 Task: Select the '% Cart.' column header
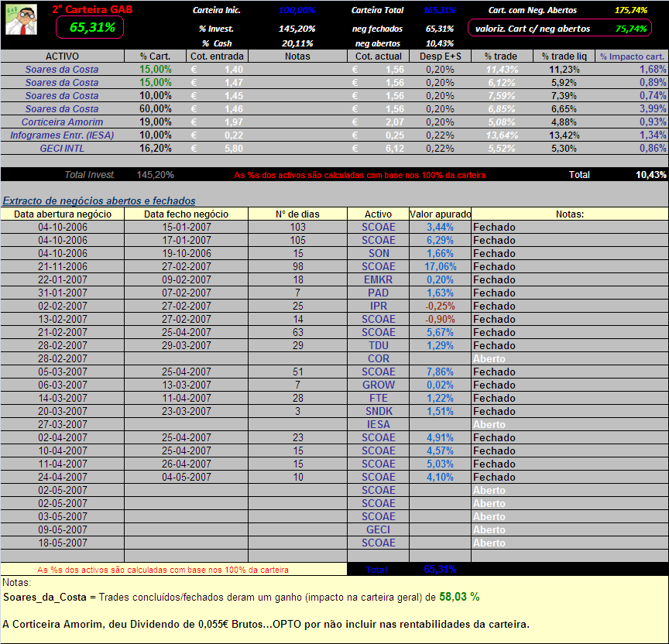[156, 57]
